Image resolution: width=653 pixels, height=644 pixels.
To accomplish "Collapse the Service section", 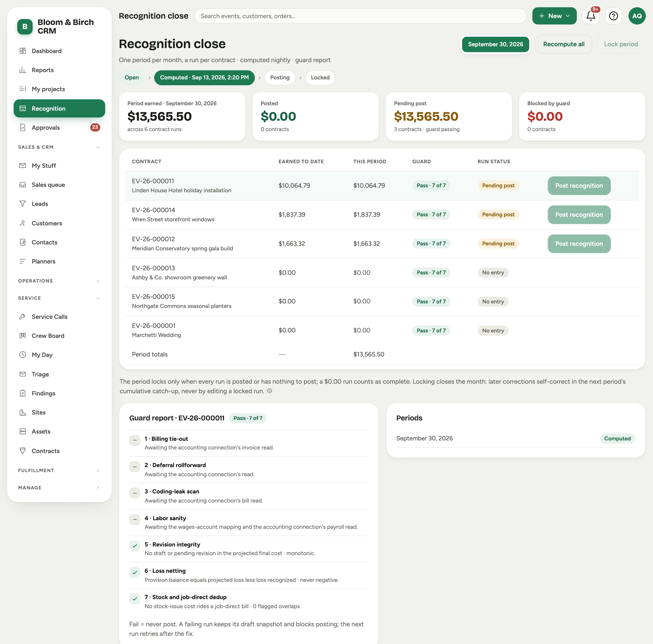I will point(59,298).
